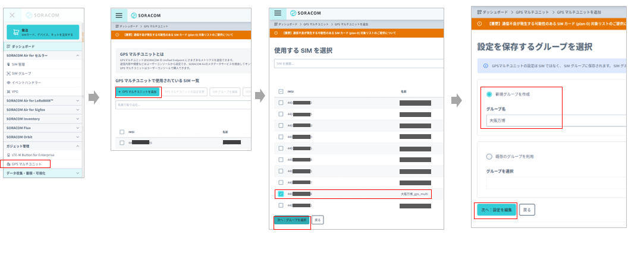Viewport: 644px width, 266px height.
Task: Open the グループを選択 dropdown
Action: tap(556, 183)
